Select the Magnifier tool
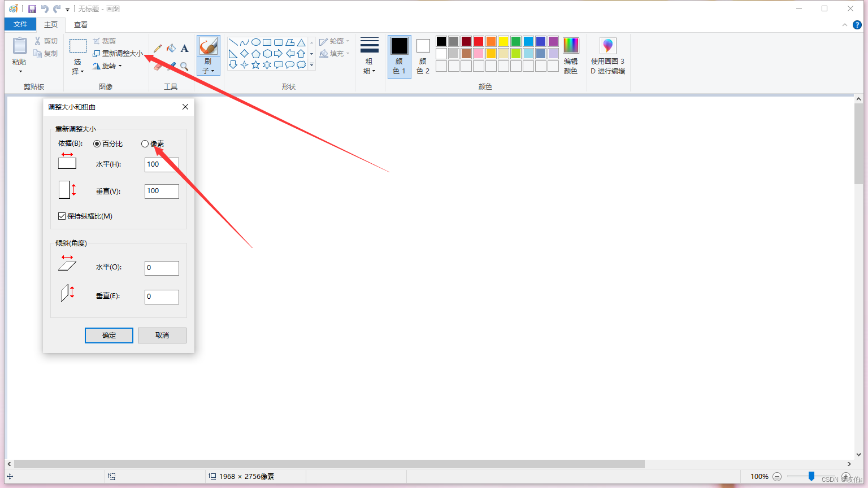 184,66
